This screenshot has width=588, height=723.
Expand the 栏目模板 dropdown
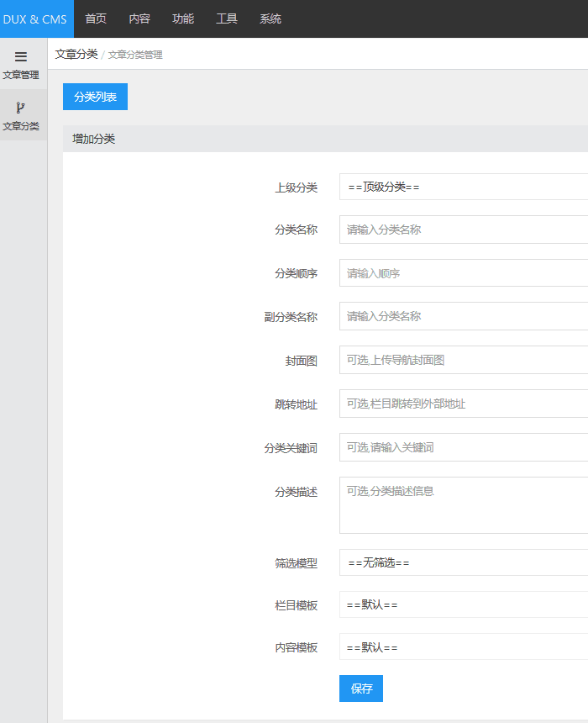coord(463,604)
